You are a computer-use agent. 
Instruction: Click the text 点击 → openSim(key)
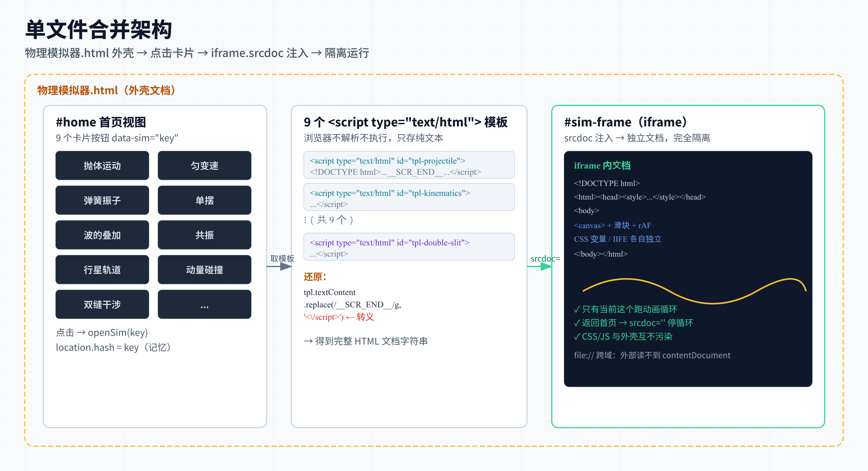[x=102, y=332]
